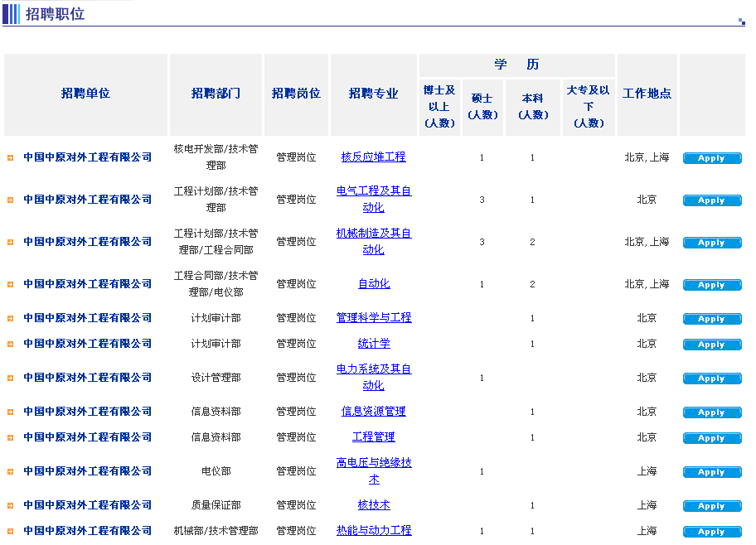Screen dimensions: 756x545
Task: Click orange bullet icon in 工程管理 row
Action: [x=11, y=437]
